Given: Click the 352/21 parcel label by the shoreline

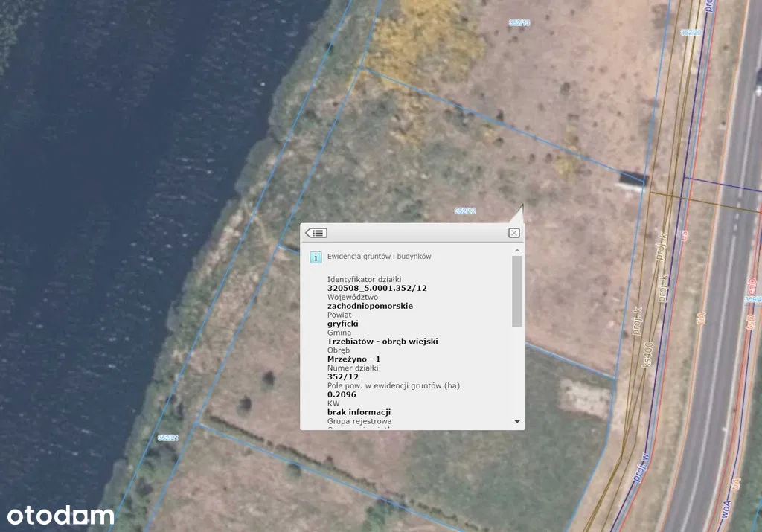Looking at the screenshot, I should tap(167, 438).
